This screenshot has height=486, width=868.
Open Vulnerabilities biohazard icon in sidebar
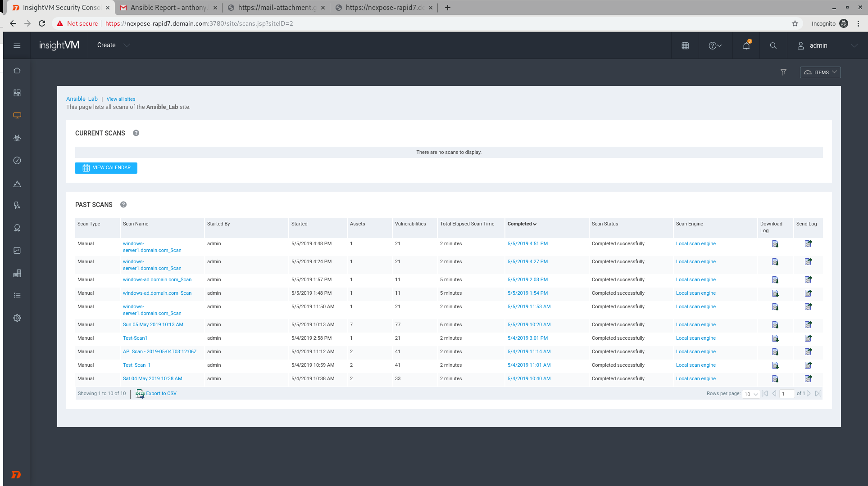[17, 138]
